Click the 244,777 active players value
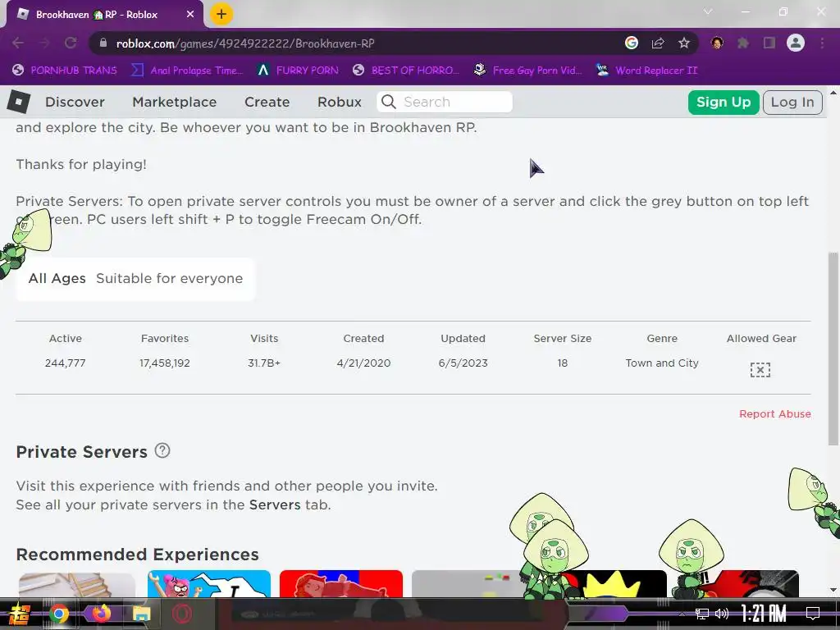The height and width of the screenshot is (630, 840). (x=66, y=363)
